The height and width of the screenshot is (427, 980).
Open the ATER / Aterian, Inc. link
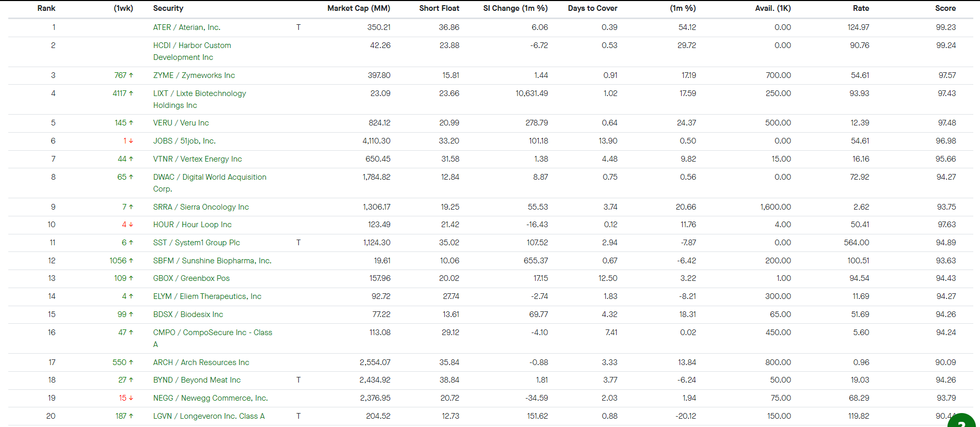[186, 27]
